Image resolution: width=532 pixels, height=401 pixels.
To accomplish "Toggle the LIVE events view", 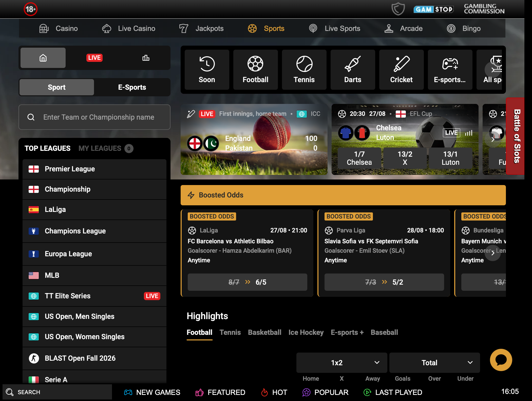I will (x=94, y=58).
